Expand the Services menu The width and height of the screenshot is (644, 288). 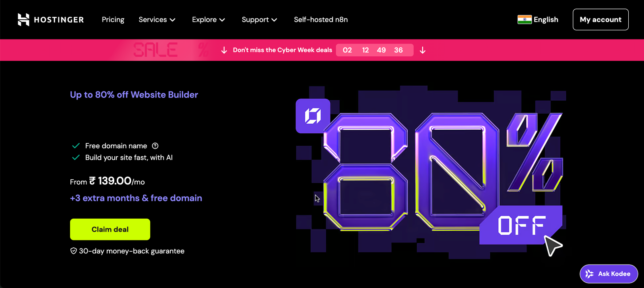pyautogui.click(x=157, y=19)
